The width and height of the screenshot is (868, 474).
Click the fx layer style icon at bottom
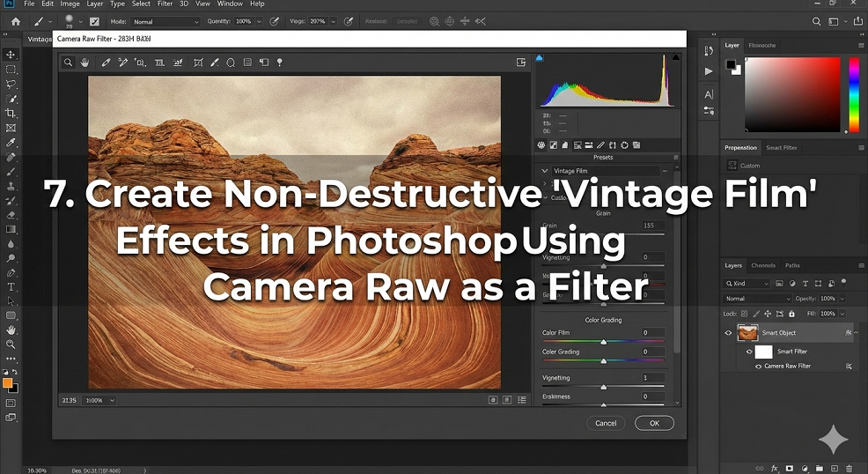(x=775, y=469)
